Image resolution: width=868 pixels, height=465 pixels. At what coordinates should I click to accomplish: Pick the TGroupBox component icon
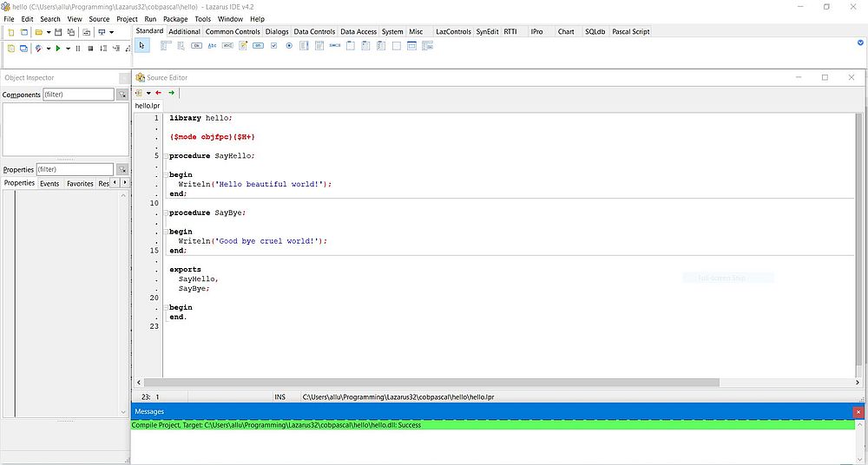pyautogui.click(x=351, y=46)
